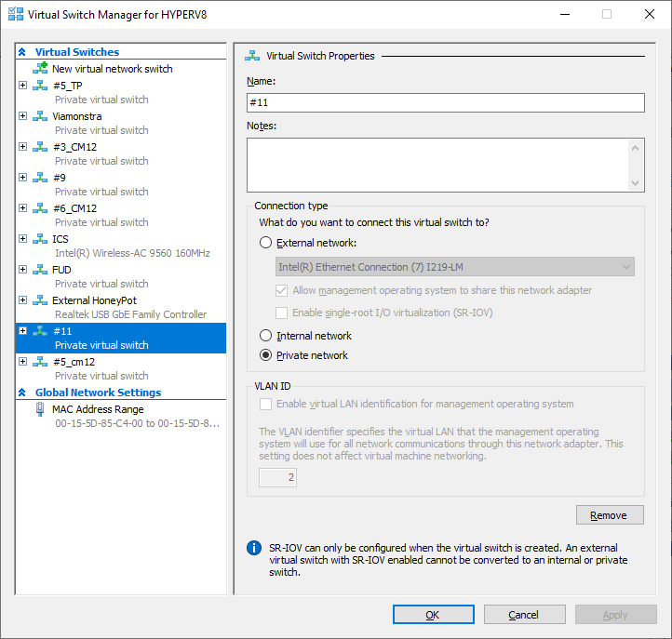Click the Notes scrollbar up arrow

(635, 148)
